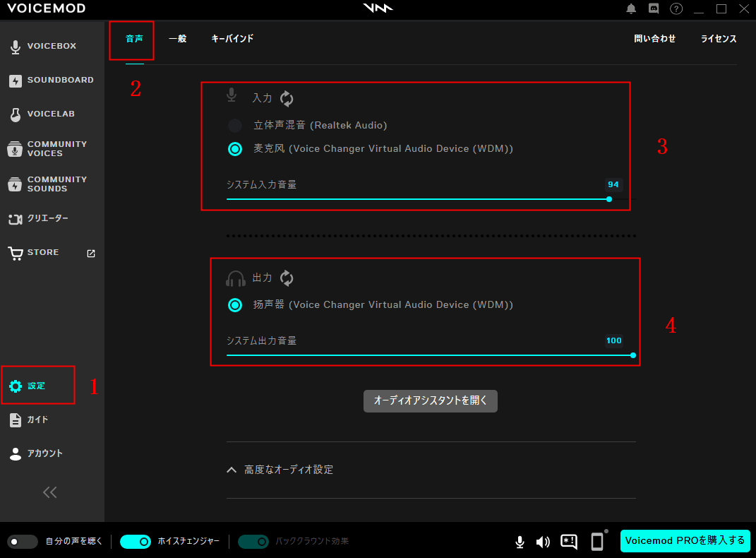Open ガイド document icon
The width and height of the screenshot is (756, 558).
16,420
